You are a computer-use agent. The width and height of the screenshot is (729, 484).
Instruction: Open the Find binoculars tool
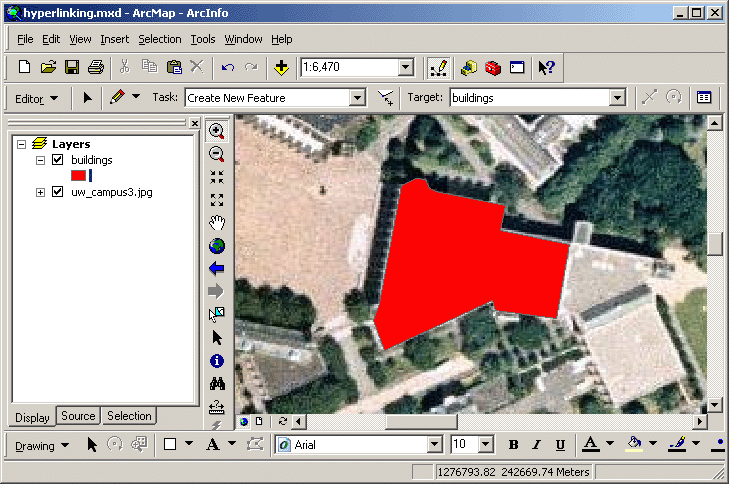pos(216,384)
